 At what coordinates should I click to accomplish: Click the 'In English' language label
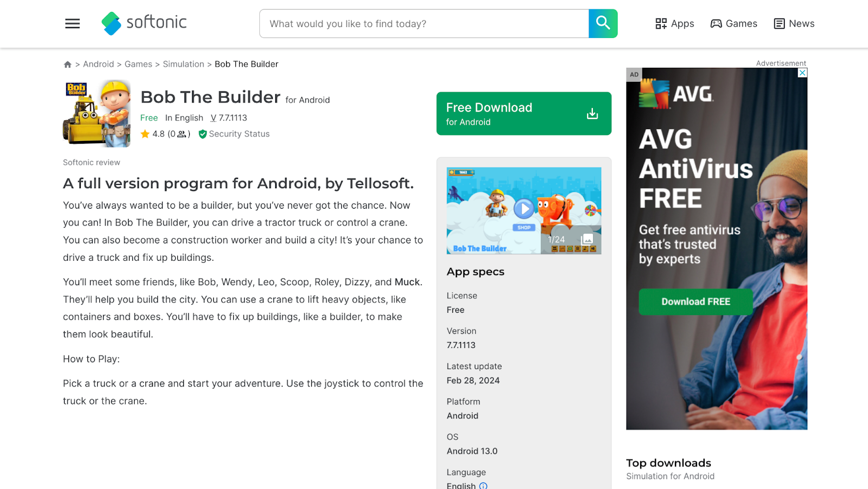coord(184,118)
